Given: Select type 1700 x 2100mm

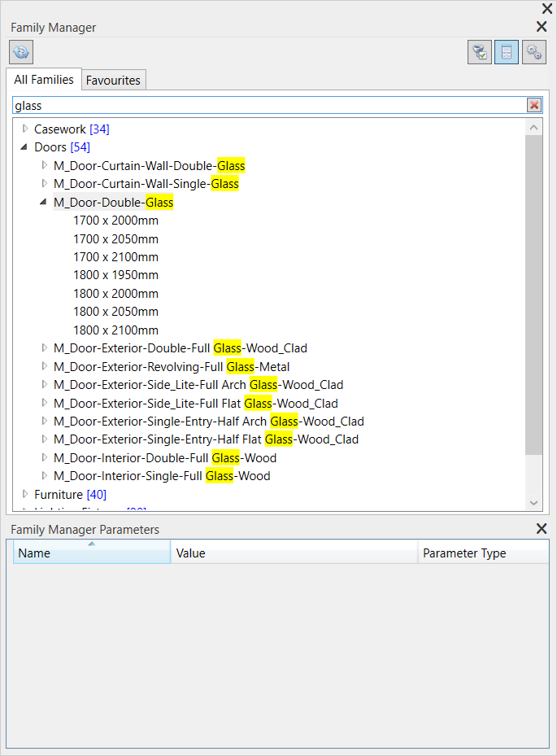Looking at the screenshot, I should (x=115, y=257).
